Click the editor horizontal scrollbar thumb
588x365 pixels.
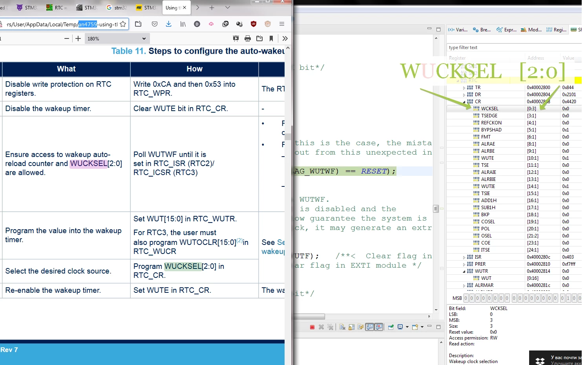(x=309, y=316)
